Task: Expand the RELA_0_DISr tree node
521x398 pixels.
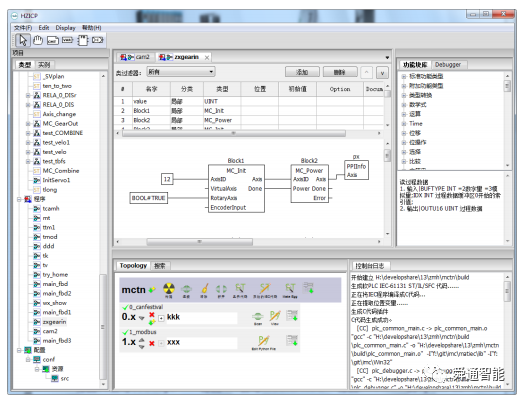Action: tap(28, 95)
